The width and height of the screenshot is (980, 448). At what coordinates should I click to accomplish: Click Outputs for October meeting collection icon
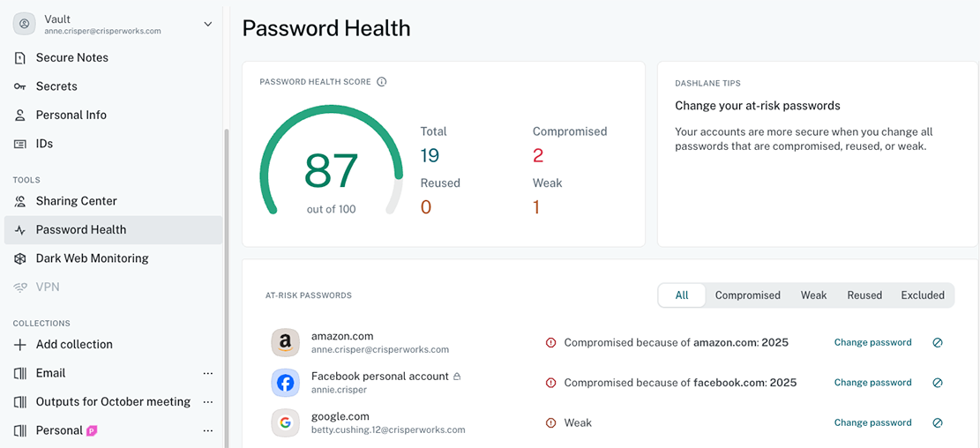point(20,402)
